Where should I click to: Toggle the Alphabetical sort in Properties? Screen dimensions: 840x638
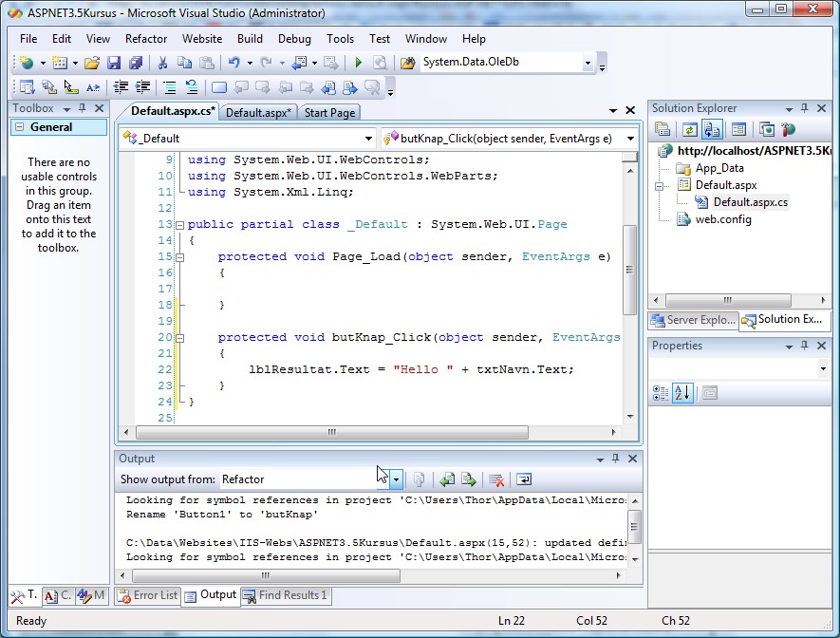click(x=682, y=393)
